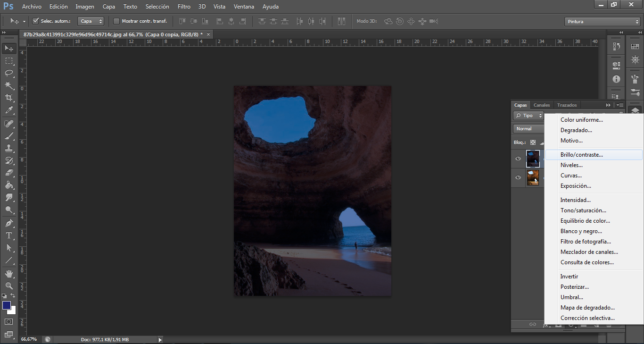The width and height of the screenshot is (644, 344).
Task: Hide the top Capa 0 copia layer
Action: [x=518, y=159]
